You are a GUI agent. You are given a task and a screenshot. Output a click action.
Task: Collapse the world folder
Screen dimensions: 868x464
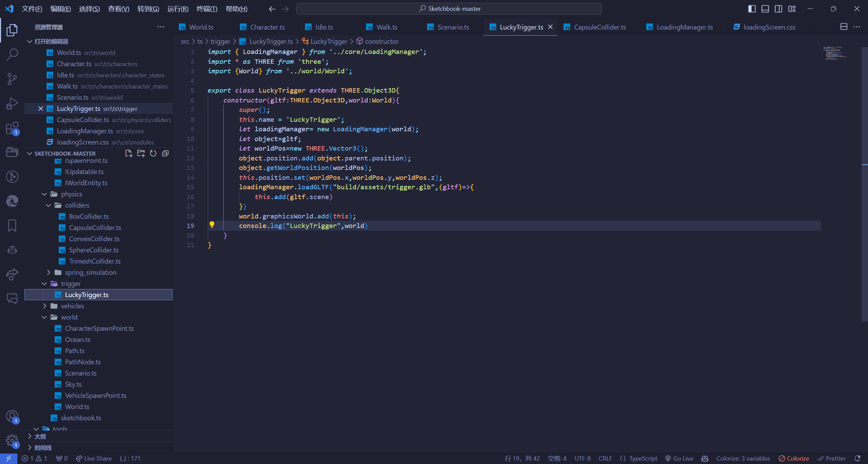click(44, 317)
